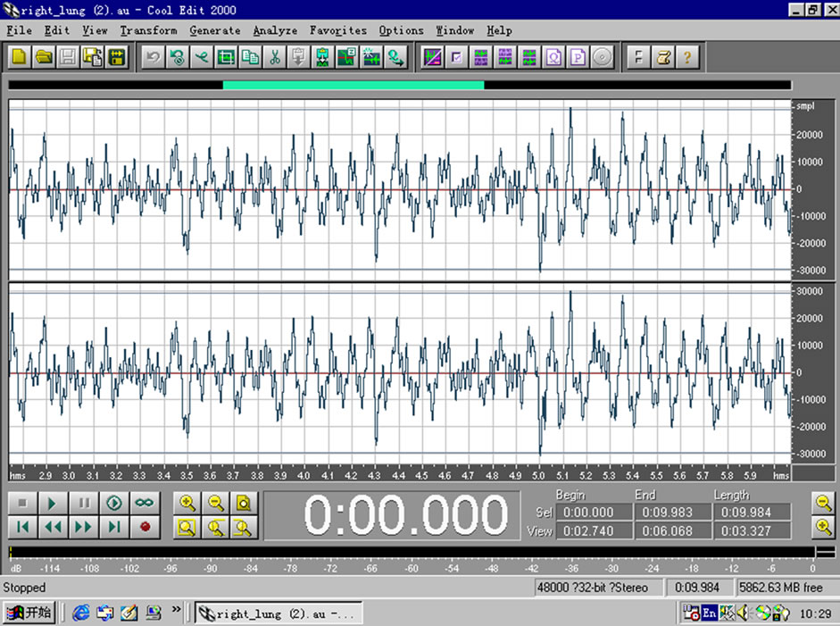Toggle spectral view with the purple diagonal icon
Image resolution: width=840 pixels, height=626 pixels.
pyautogui.click(x=432, y=57)
